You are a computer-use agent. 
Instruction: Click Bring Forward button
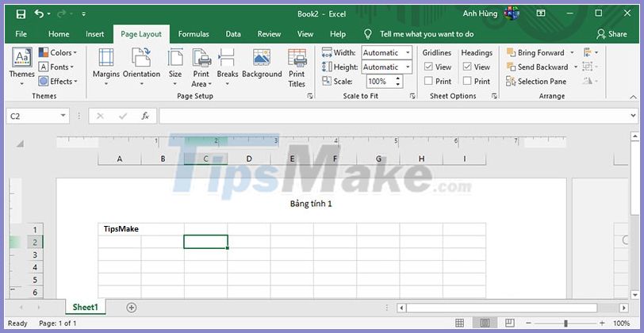click(x=535, y=52)
